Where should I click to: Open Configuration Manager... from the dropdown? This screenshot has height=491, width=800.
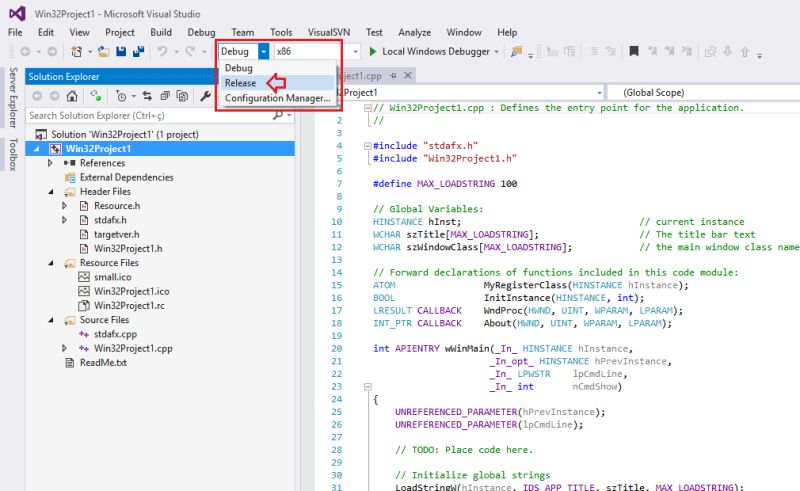[278, 98]
